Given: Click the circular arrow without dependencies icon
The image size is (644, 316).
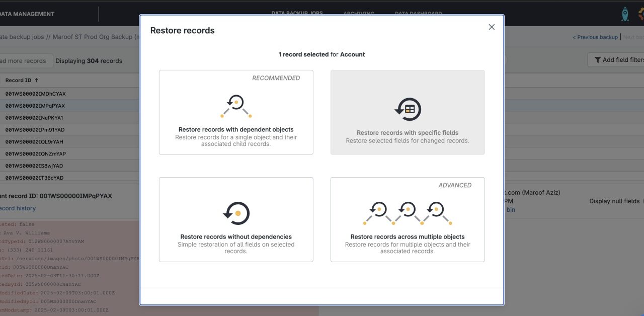Looking at the screenshot, I should pyautogui.click(x=235, y=213).
